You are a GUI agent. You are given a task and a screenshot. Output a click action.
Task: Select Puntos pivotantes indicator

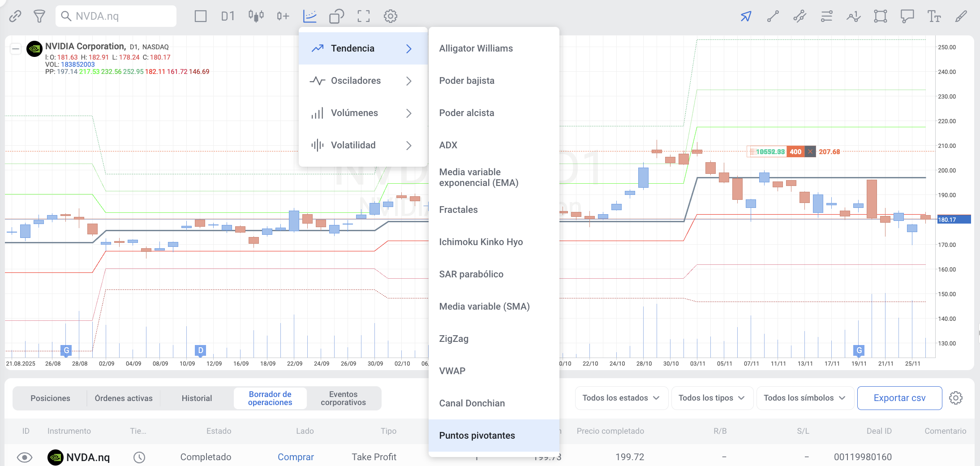[x=494, y=436]
